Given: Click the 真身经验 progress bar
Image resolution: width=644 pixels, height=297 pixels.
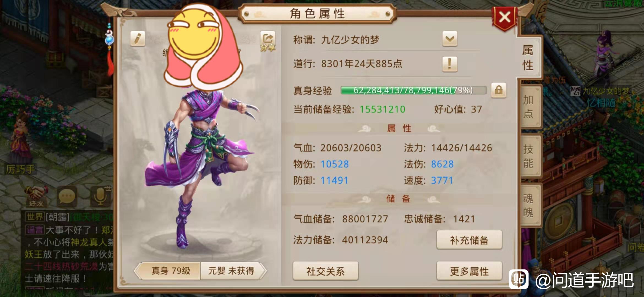Looking at the screenshot, I should (413, 90).
